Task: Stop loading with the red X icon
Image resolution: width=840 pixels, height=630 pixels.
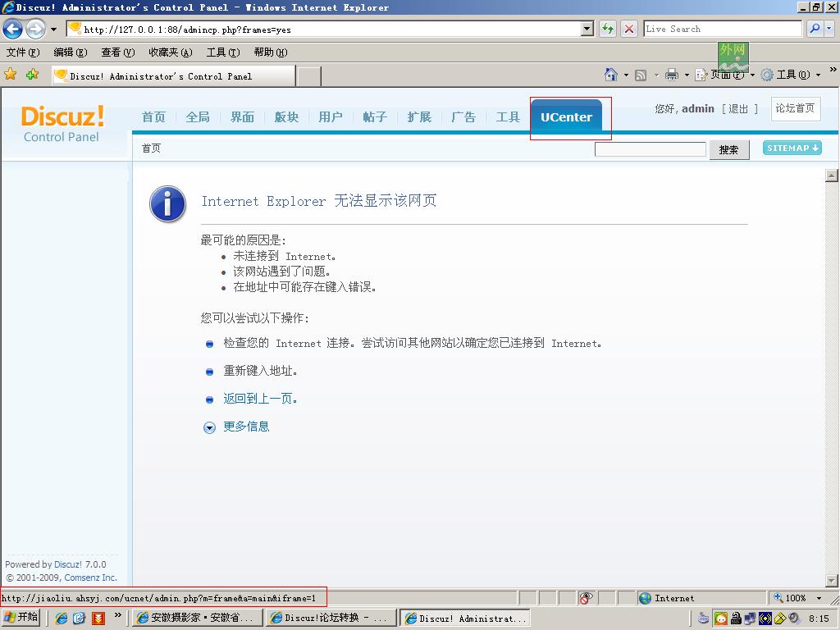Action: click(x=629, y=29)
